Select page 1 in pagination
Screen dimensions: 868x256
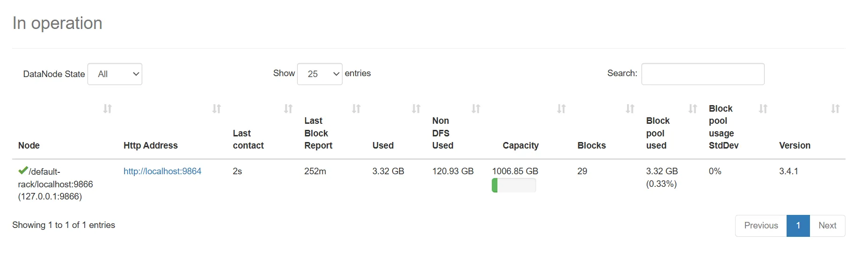(x=798, y=226)
